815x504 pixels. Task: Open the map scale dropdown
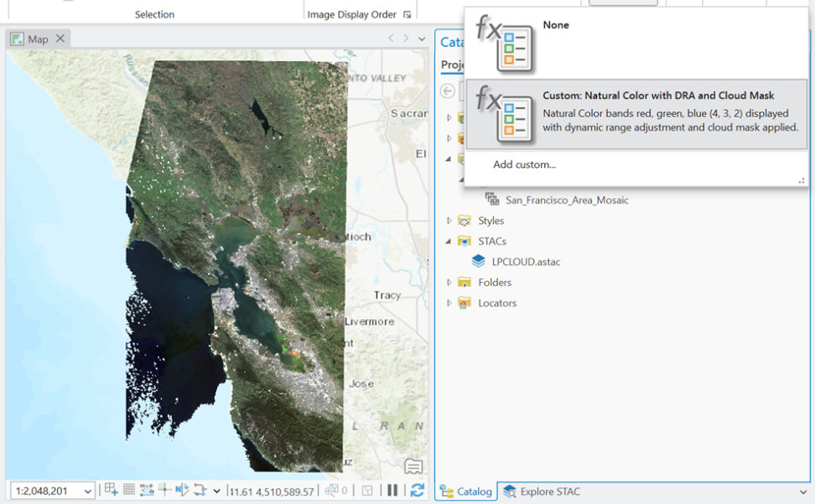coord(88,491)
